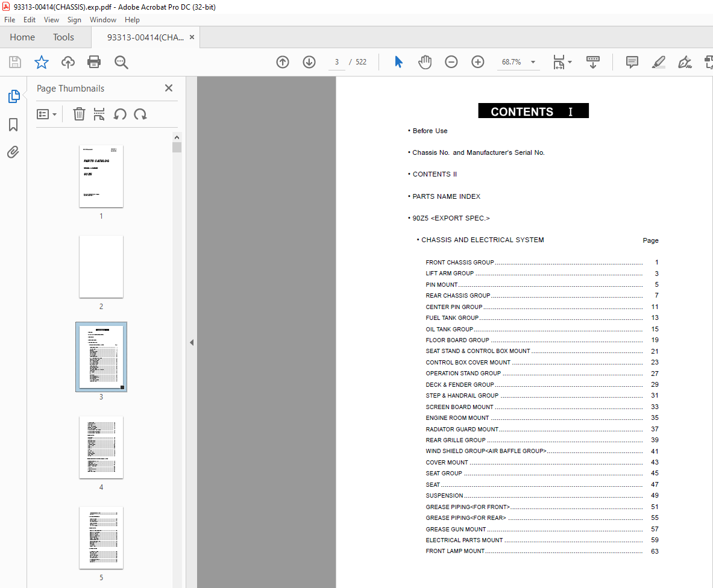Select page 5 thumbnail
The width and height of the screenshot is (713, 588).
101,538
